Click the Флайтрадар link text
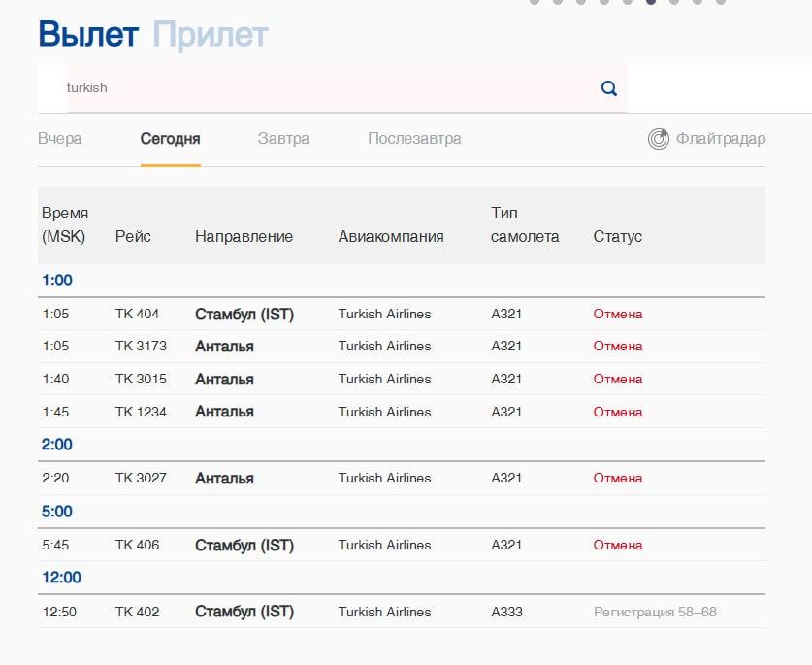 click(x=720, y=139)
